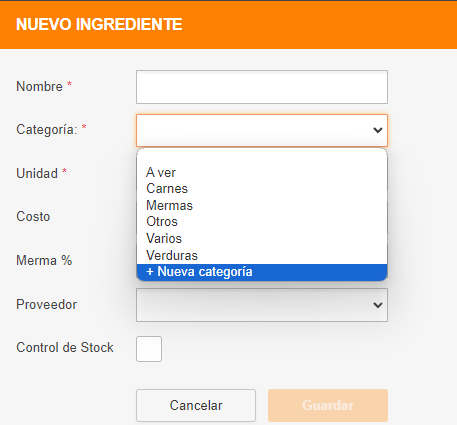Screen dimensions: 457x425
Task: Focus the Nombre text input field
Action: click(x=262, y=87)
